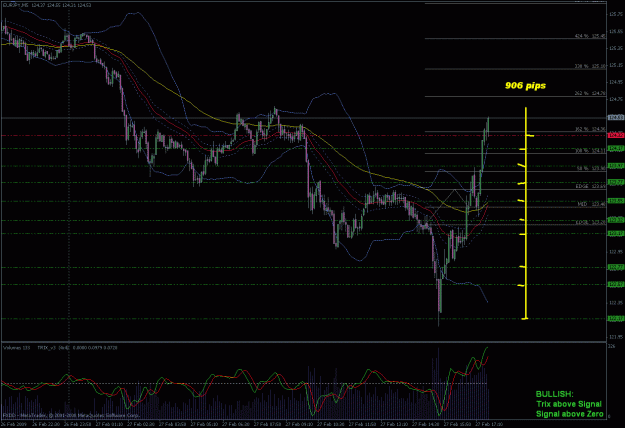Image resolution: width=625 pixels, height=428 pixels.
Task: Click the "121.85" price axis value
Action: 616,337
